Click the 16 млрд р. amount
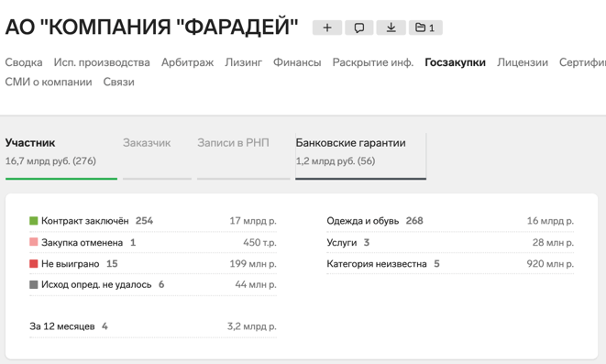 coord(550,221)
